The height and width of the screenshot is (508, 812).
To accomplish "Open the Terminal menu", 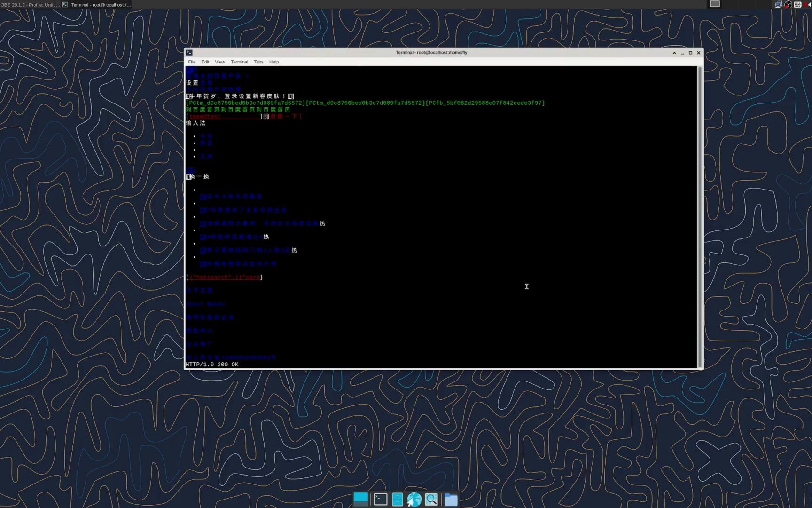I will coord(239,62).
